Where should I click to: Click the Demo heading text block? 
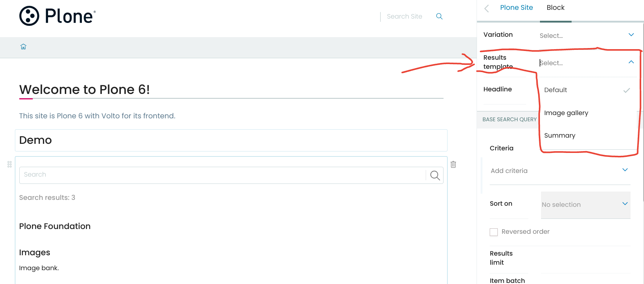(231, 140)
